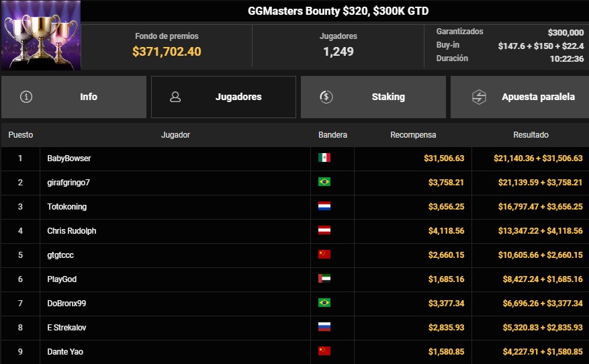Click the Recompensa column header

pyautogui.click(x=413, y=135)
